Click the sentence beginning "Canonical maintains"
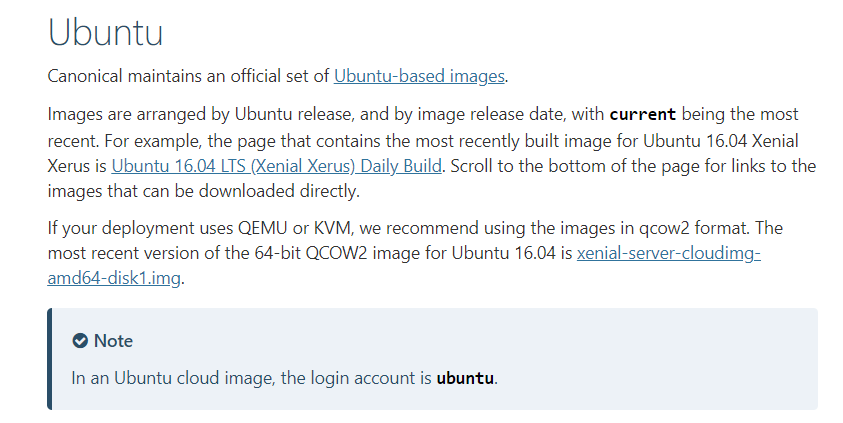 point(278,76)
